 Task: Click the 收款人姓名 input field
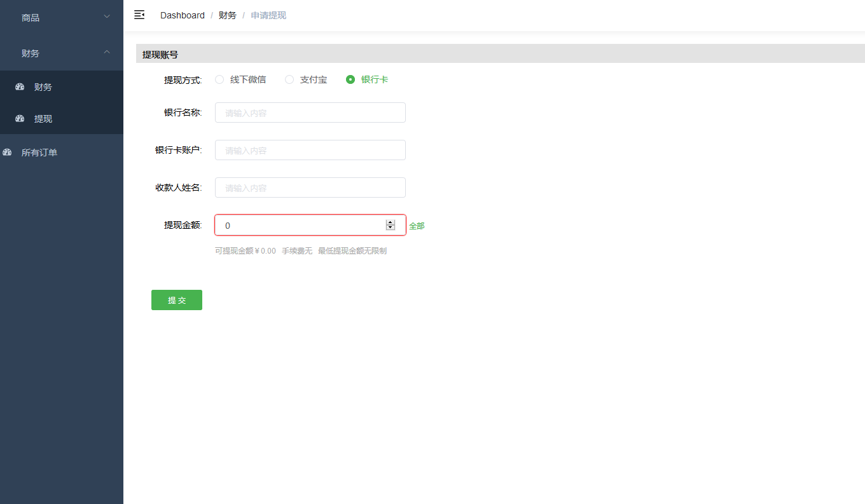[x=310, y=187]
